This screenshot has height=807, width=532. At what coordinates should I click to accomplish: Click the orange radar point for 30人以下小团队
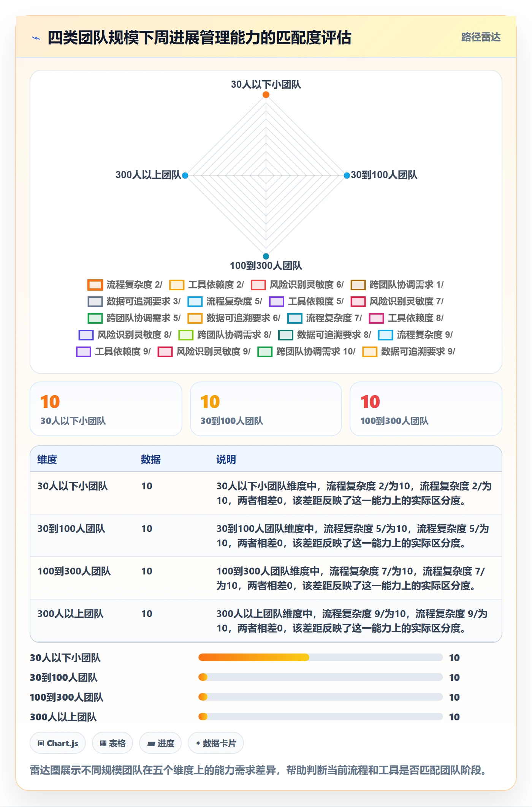pyautogui.click(x=266, y=95)
